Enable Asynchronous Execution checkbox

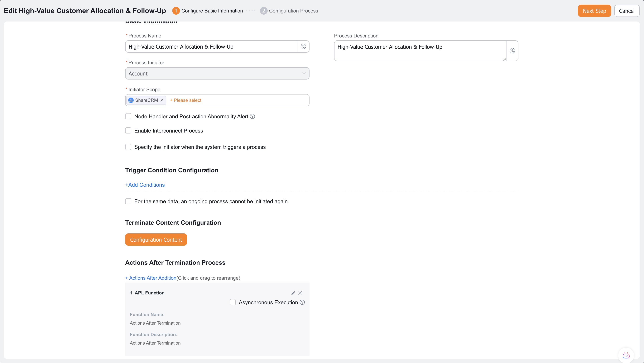(x=233, y=302)
